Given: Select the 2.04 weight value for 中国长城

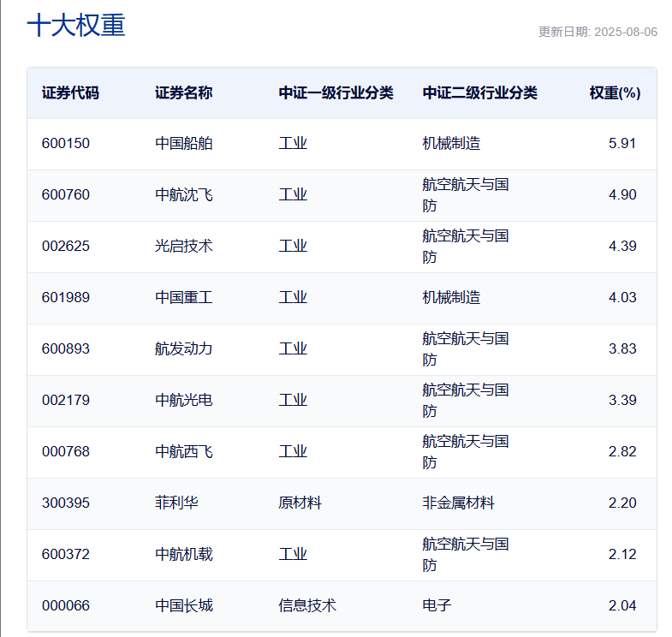Looking at the screenshot, I should tap(622, 605).
